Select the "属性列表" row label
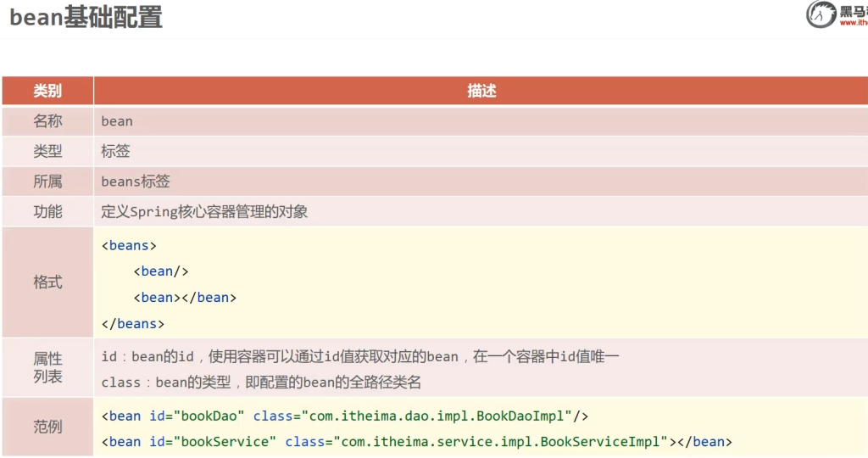 tap(47, 368)
